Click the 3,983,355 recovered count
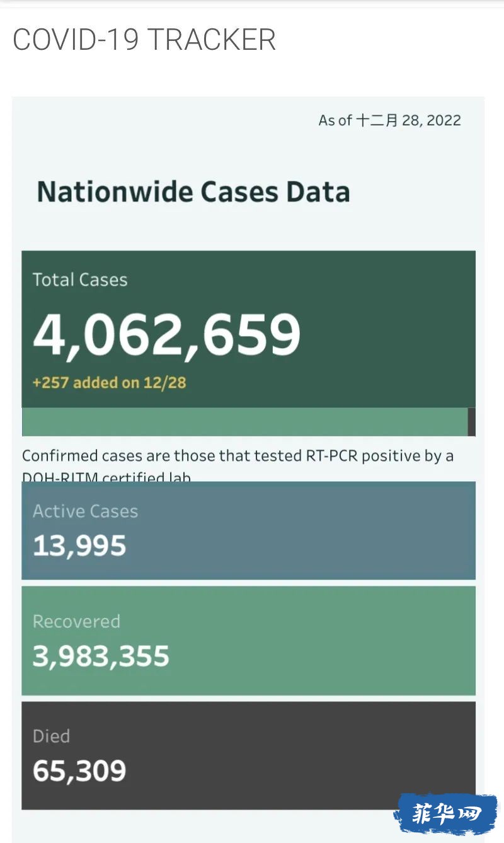 coord(101,656)
